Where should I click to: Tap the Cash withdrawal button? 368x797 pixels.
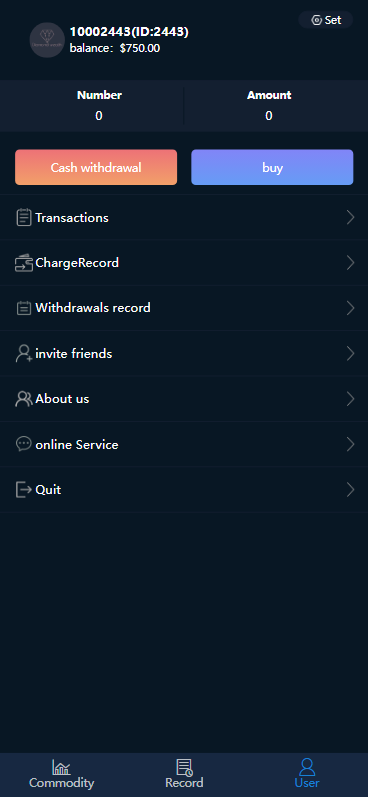96,167
